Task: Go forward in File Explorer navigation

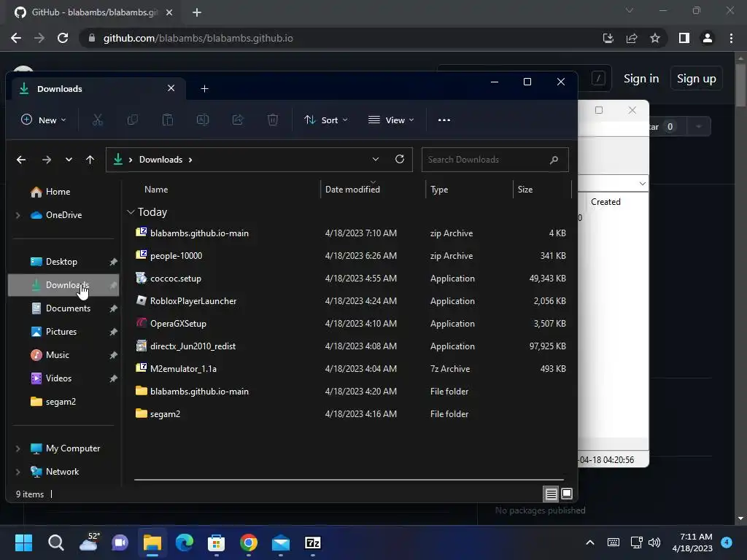Action: point(46,160)
